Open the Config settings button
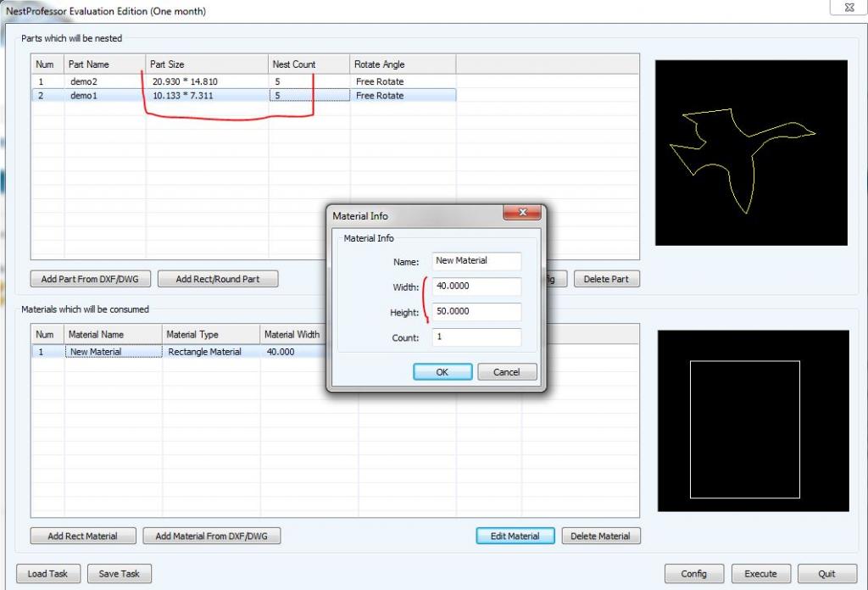This screenshot has width=868, height=590. point(693,574)
